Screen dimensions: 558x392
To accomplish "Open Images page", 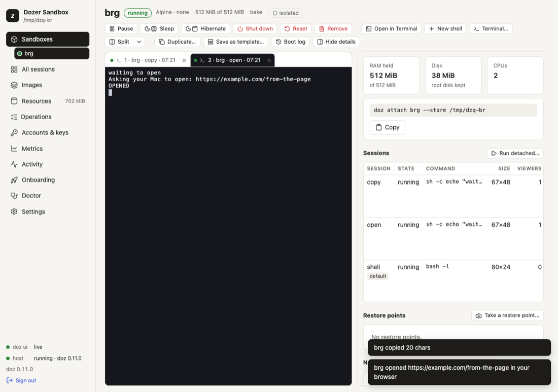I will [48, 85].
